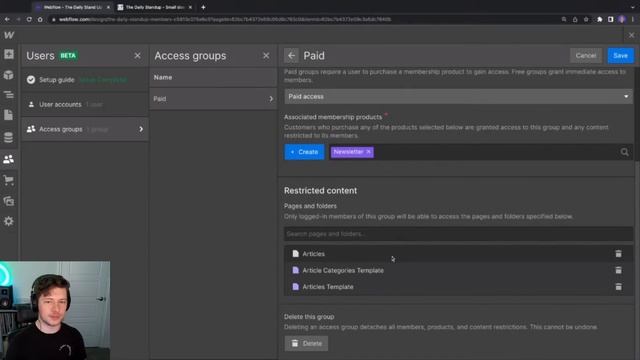The height and width of the screenshot is (360, 640).
Task: Delete Articles from restricted content
Action: (618, 254)
